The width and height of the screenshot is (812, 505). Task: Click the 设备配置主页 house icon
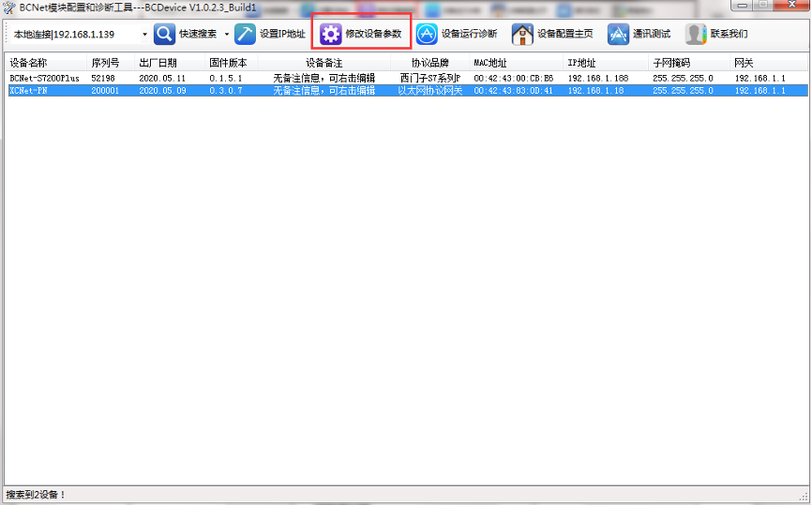coord(522,34)
